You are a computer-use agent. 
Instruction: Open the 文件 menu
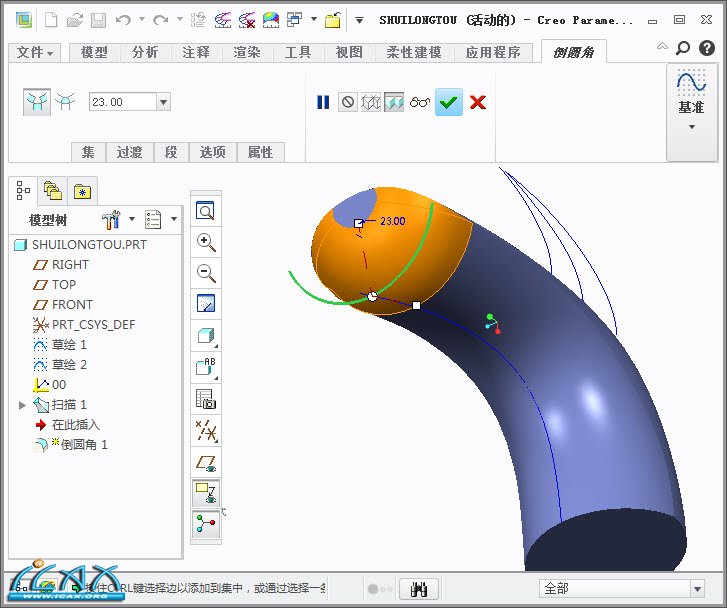point(36,53)
